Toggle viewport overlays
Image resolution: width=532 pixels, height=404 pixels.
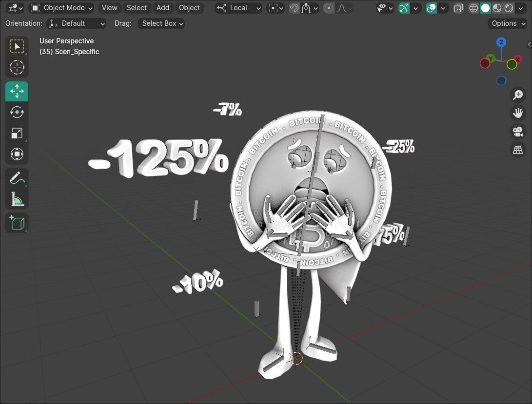(x=431, y=8)
